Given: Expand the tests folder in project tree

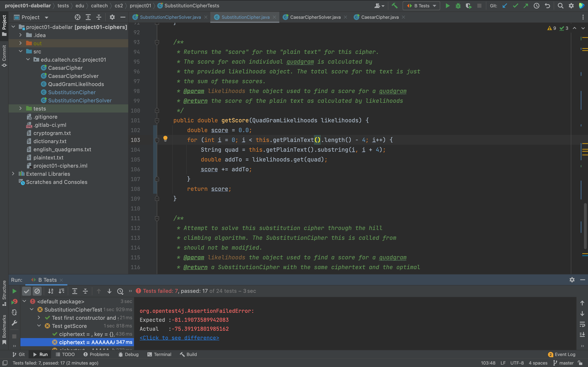Looking at the screenshot, I should 21,108.
